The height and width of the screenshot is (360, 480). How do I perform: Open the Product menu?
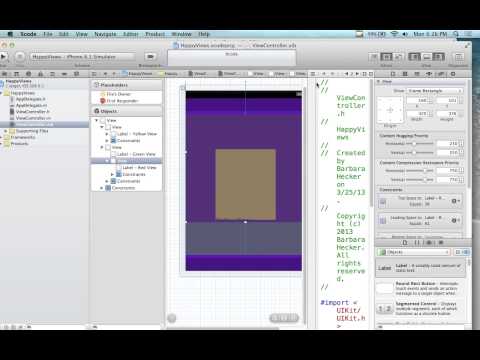click(x=155, y=34)
